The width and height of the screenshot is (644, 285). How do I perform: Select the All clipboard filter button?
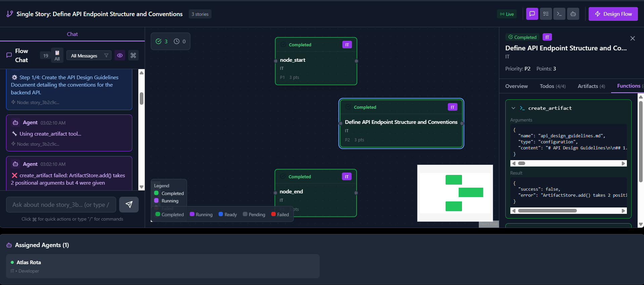point(57,55)
